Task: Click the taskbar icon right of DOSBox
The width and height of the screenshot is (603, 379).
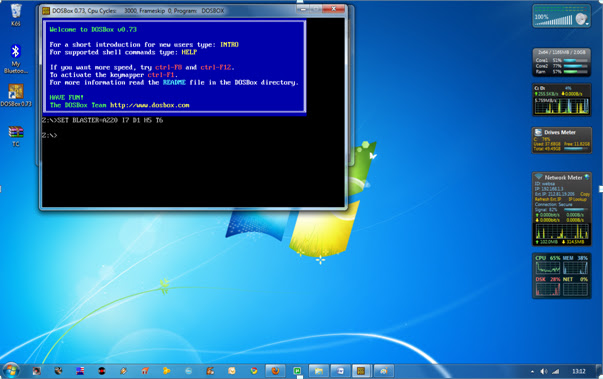Action: (383, 371)
